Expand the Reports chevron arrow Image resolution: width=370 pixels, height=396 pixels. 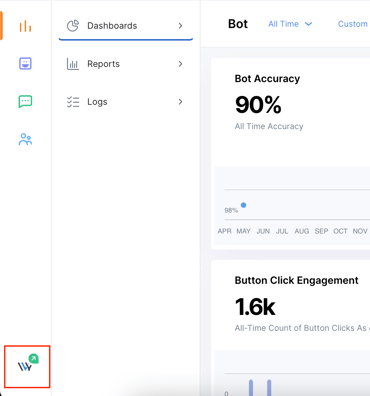[x=180, y=64]
